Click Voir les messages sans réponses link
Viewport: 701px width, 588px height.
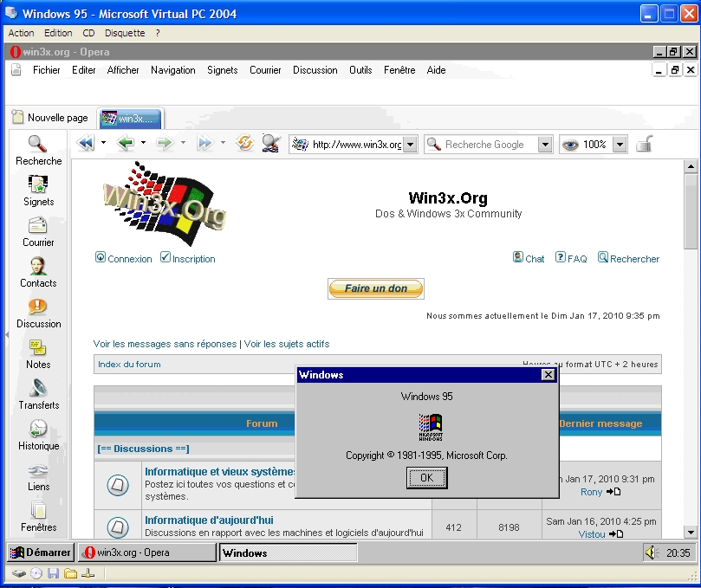tap(165, 344)
